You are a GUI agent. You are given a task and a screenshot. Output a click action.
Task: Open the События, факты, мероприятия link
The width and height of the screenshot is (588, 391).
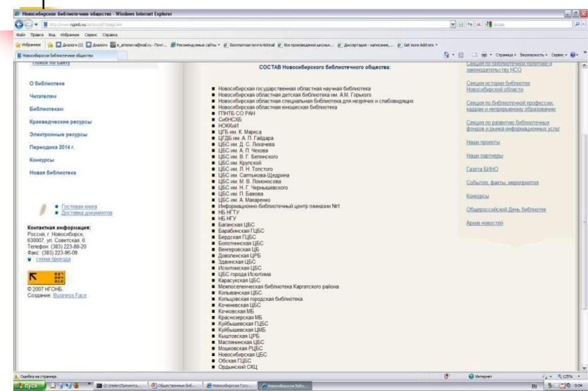click(x=502, y=182)
